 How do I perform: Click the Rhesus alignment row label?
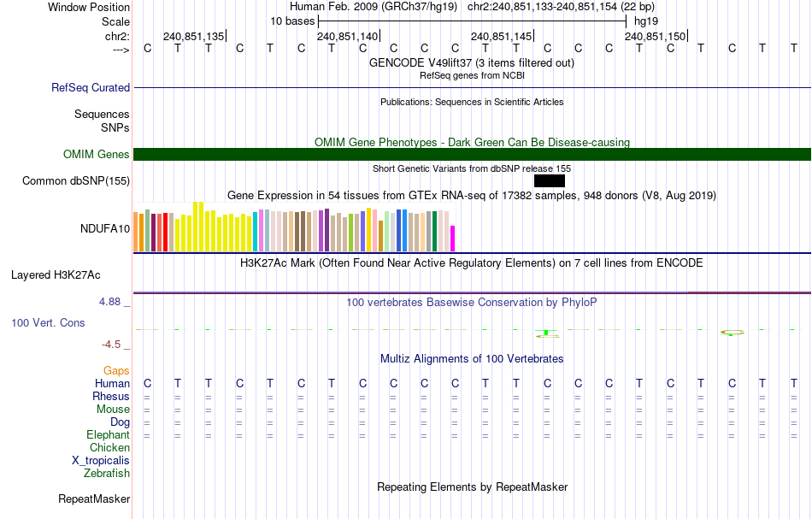click(x=111, y=396)
